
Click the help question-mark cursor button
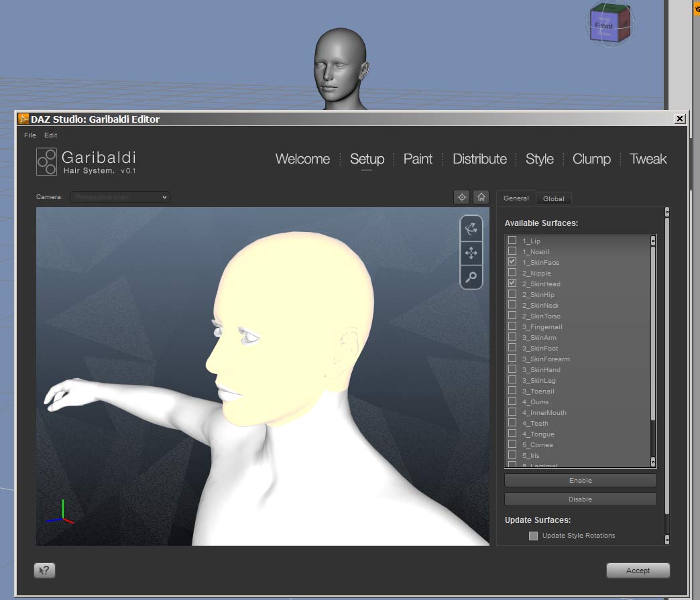click(x=44, y=570)
